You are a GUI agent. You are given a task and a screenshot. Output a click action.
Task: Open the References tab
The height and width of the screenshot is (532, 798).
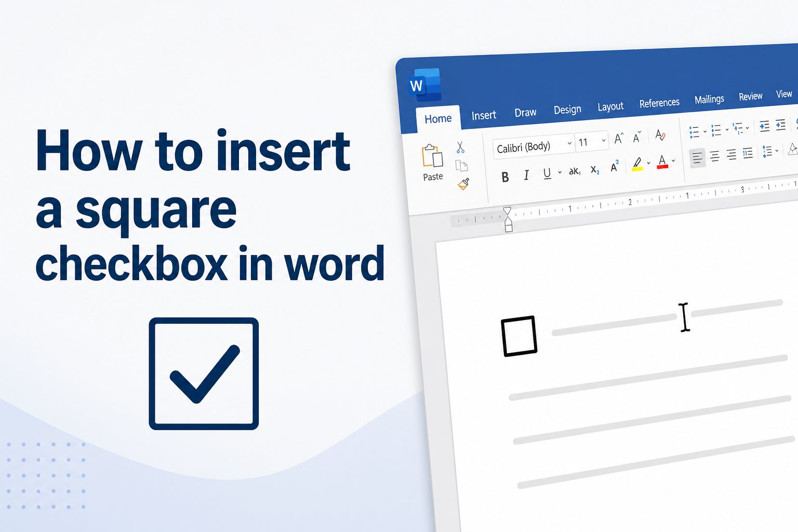(x=659, y=103)
